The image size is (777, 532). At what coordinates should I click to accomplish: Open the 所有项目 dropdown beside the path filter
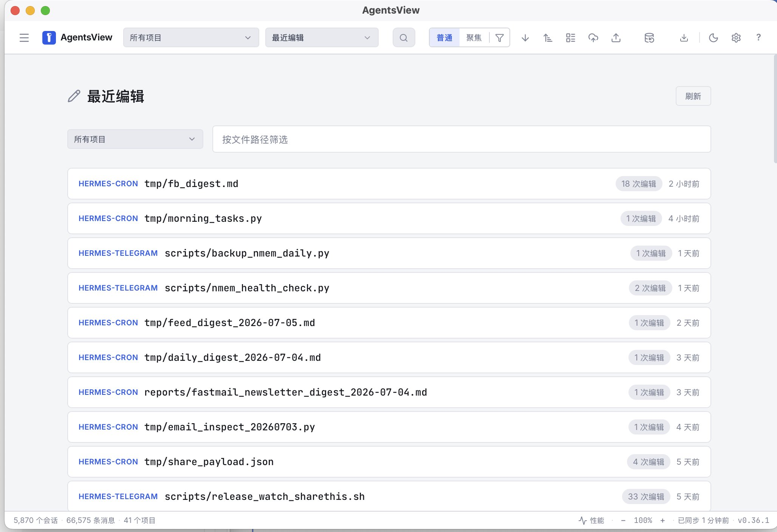coord(135,139)
